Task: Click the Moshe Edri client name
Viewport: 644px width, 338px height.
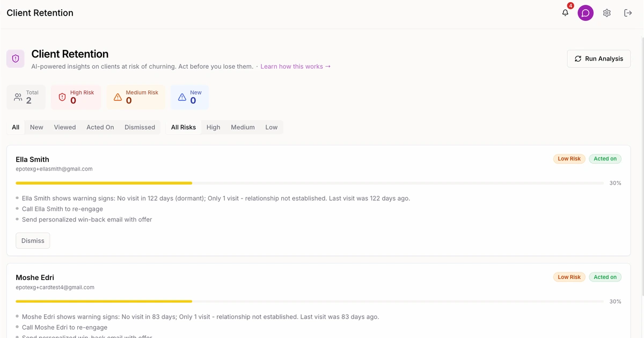Action: (x=35, y=277)
